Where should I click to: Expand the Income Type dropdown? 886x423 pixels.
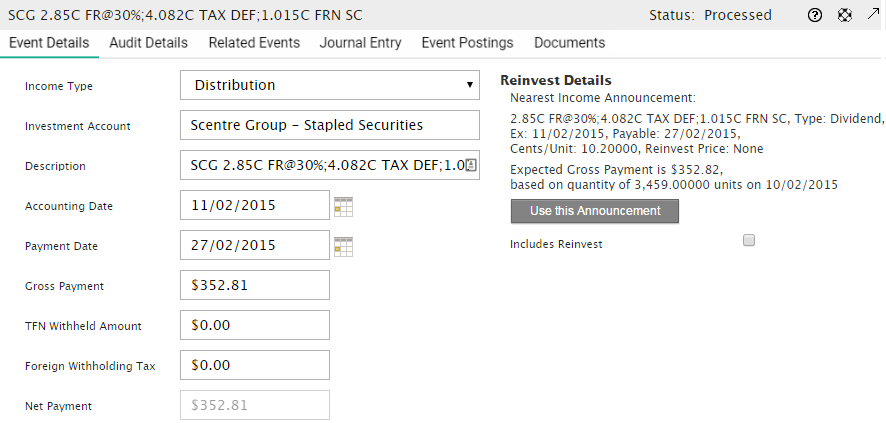pyautogui.click(x=330, y=85)
